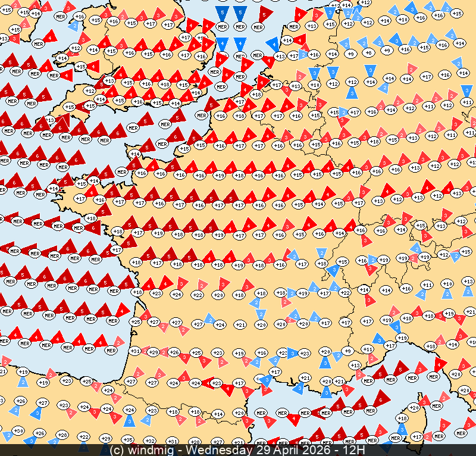
Task: Click red force 4 arrow in the Ligurian Sea
Action: (440, 364)
